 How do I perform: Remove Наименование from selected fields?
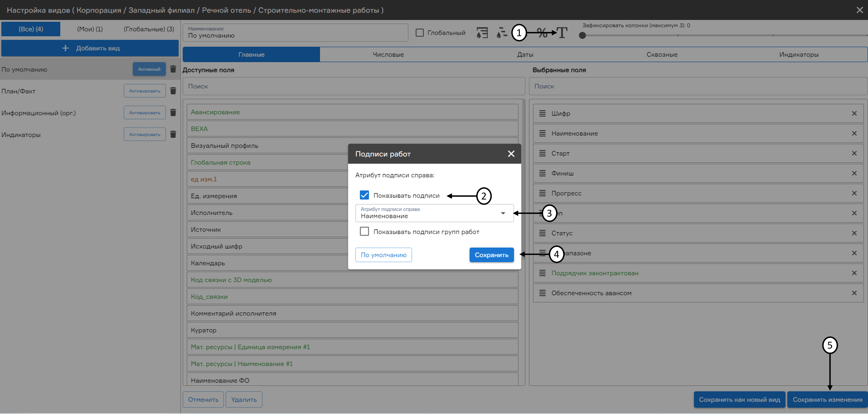click(x=854, y=134)
